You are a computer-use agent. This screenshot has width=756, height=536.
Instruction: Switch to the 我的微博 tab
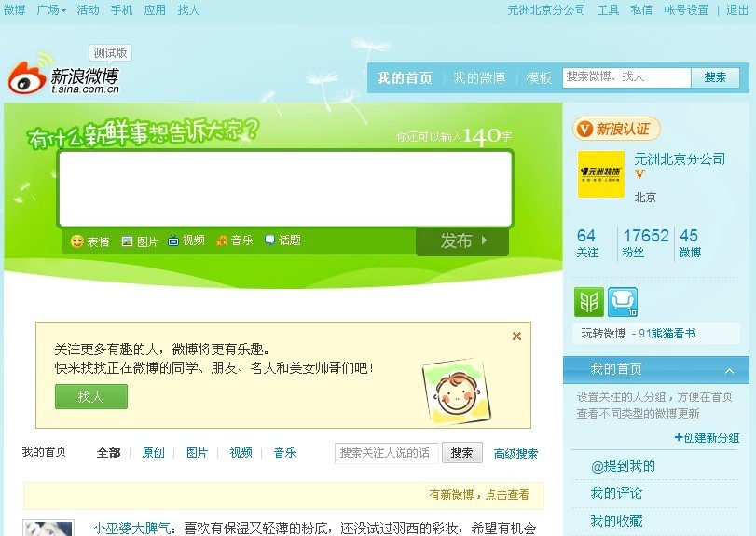pyautogui.click(x=479, y=77)
